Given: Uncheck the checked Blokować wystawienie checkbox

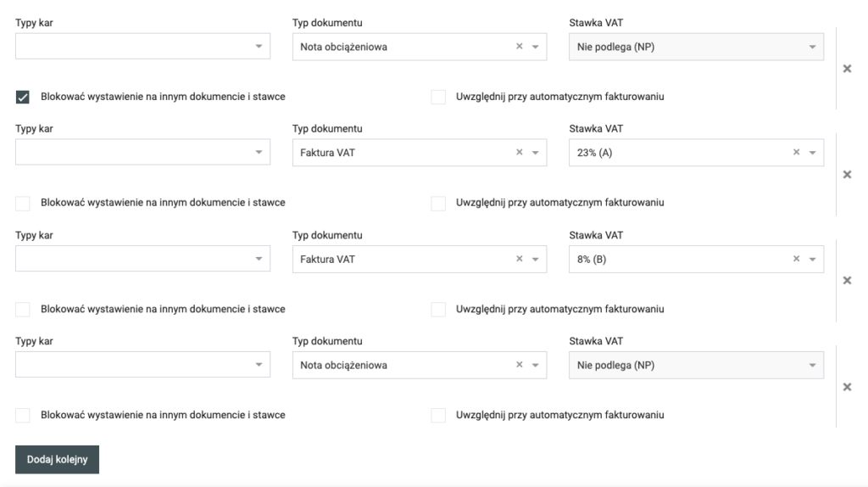Looking at the screenshot, I should point(23,97).
